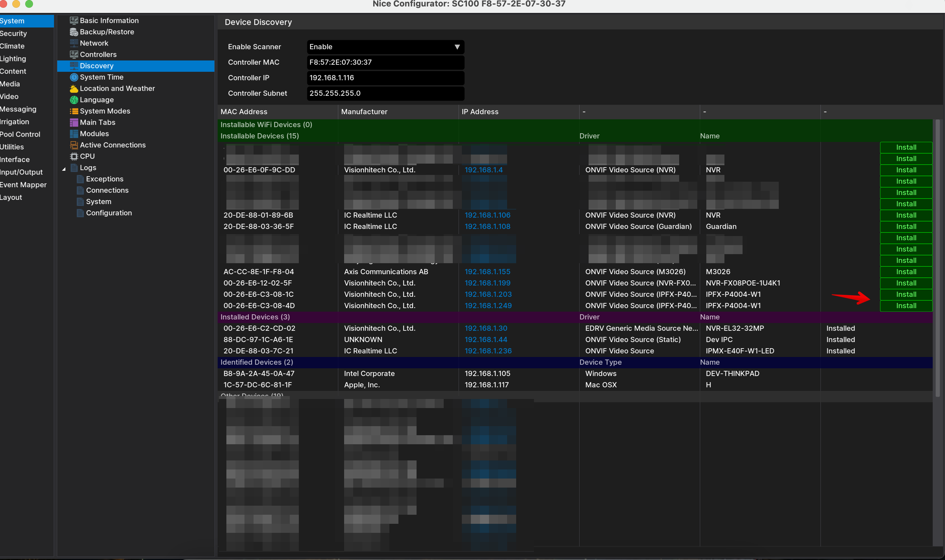Viewport: 945px width, 560px height.
Task: Open IP link 192.168.1.108
Action: [487, 226]
